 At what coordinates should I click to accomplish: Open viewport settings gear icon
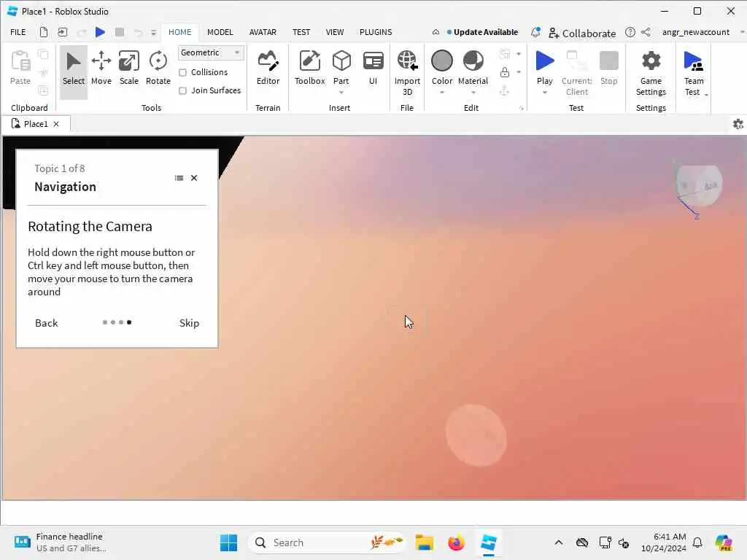(x=738, y=124)
